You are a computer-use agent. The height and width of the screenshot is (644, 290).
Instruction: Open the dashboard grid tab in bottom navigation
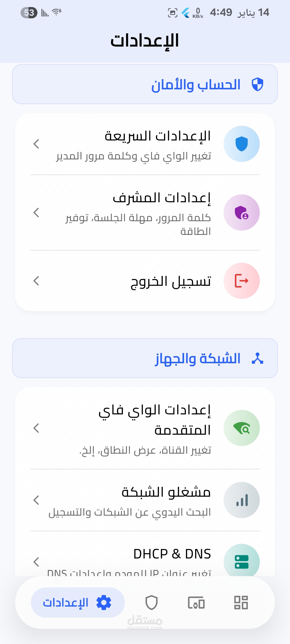241,603
